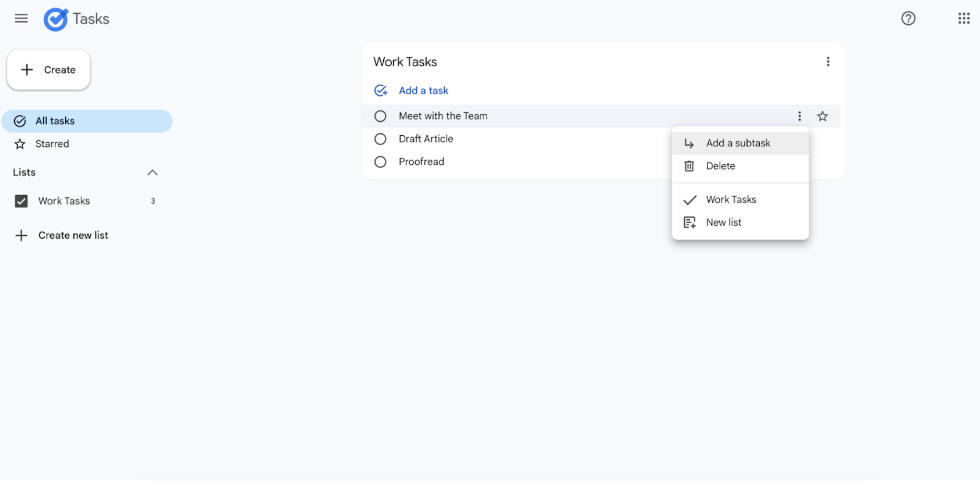Open the help question mark icon
The height and width of the screenshot is (481, 980).
point(908,18)
